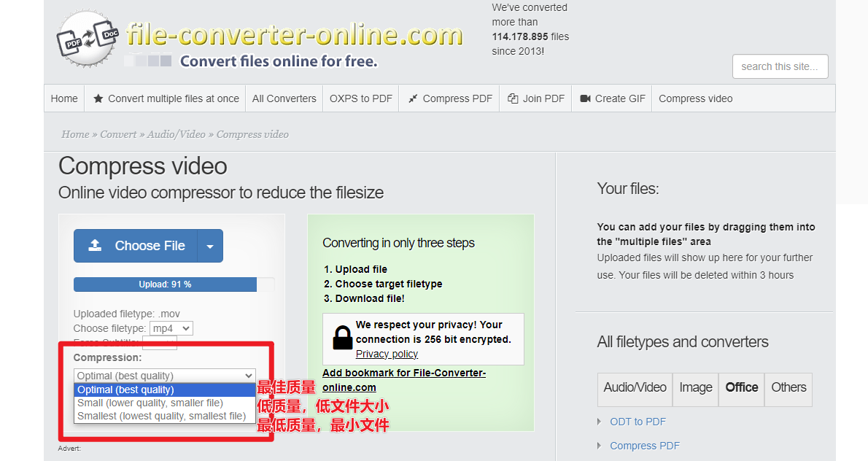The height and width of the screenshot is (461, 868).
Task: Click the upload icon on Choose File
Action: click(96, 245)
